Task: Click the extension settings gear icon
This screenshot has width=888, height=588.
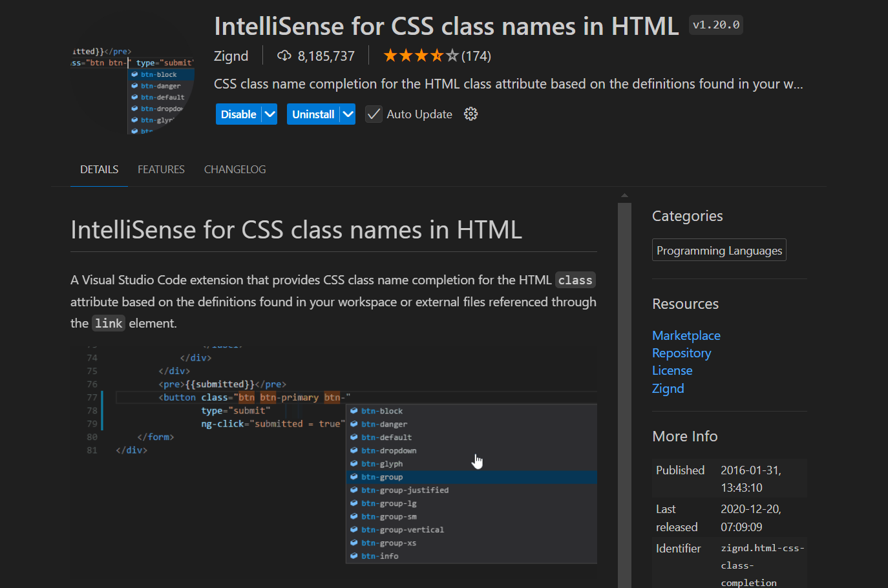Action: click(471, 114)
